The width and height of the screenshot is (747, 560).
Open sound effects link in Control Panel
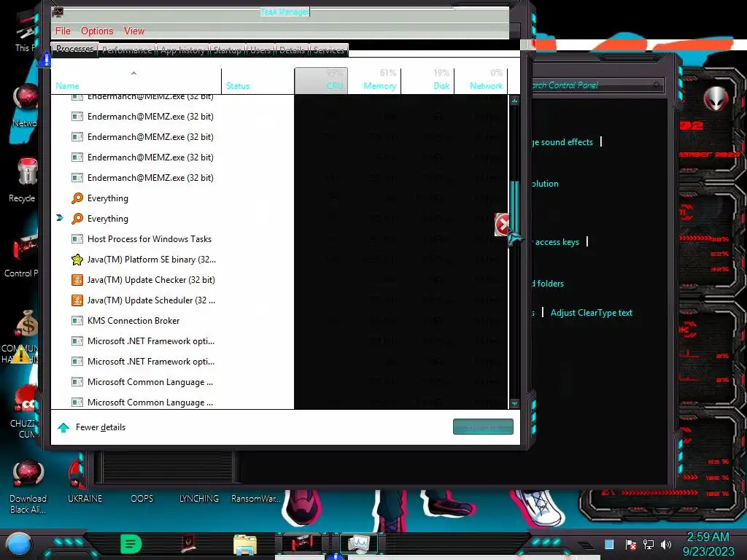[562, 142]
